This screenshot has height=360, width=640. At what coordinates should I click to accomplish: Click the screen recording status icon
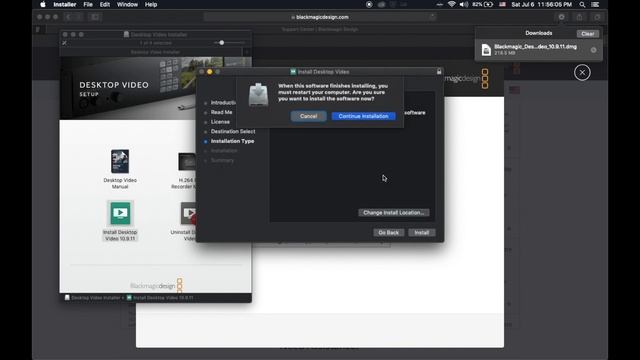(x=369, y=4)
